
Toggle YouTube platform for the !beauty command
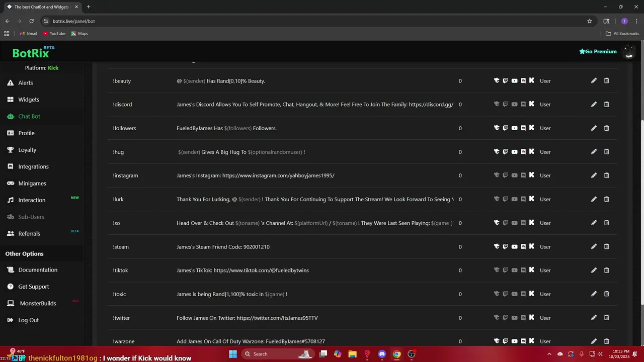(x=514, y=80)
